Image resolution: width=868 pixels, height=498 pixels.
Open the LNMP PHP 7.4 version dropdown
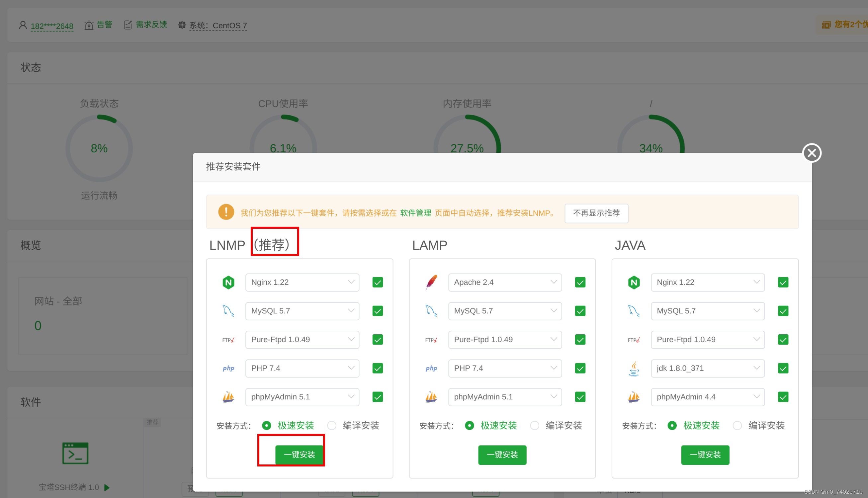[302, 369]
